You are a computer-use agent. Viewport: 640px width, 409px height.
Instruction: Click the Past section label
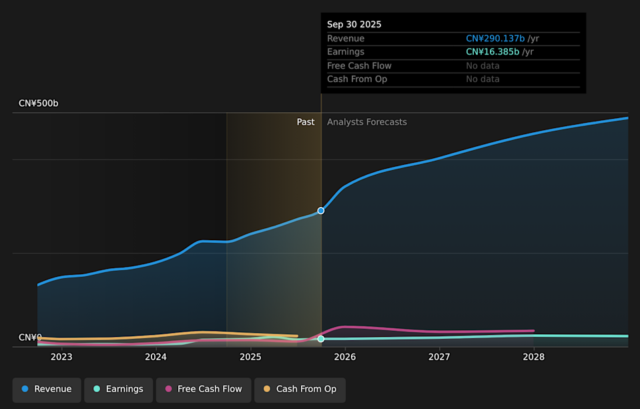pyautogui.click(x=305, y=122)
